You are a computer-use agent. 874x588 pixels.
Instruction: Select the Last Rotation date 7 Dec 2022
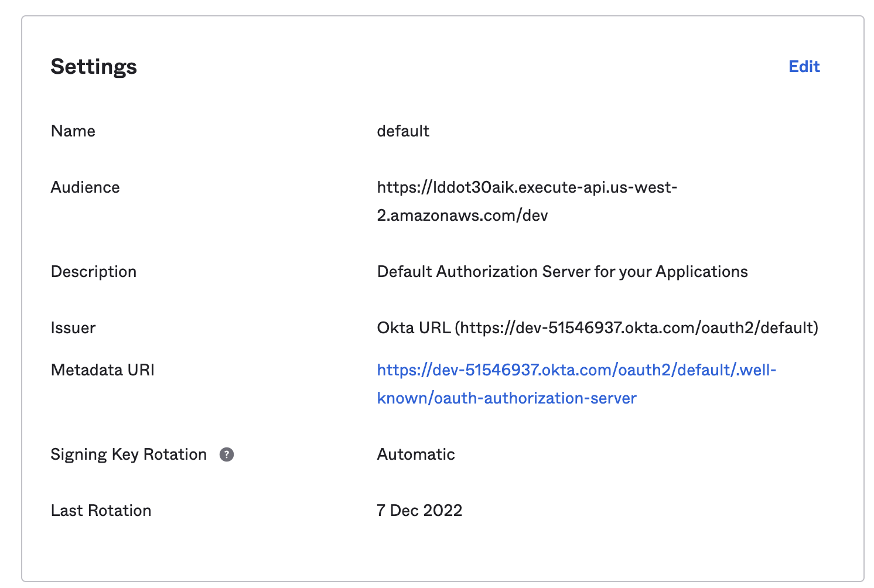tap(419, 510)
